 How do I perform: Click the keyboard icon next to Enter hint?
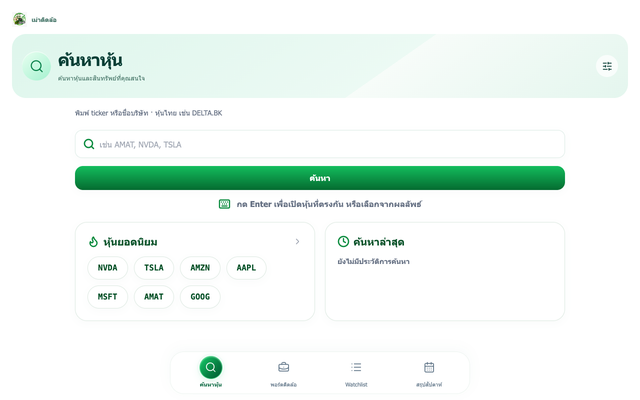click(x=224, y=204)
